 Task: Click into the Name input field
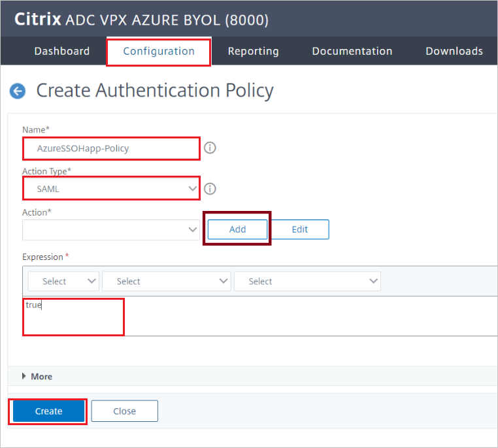pyautogui.click(x=111, y=148)
